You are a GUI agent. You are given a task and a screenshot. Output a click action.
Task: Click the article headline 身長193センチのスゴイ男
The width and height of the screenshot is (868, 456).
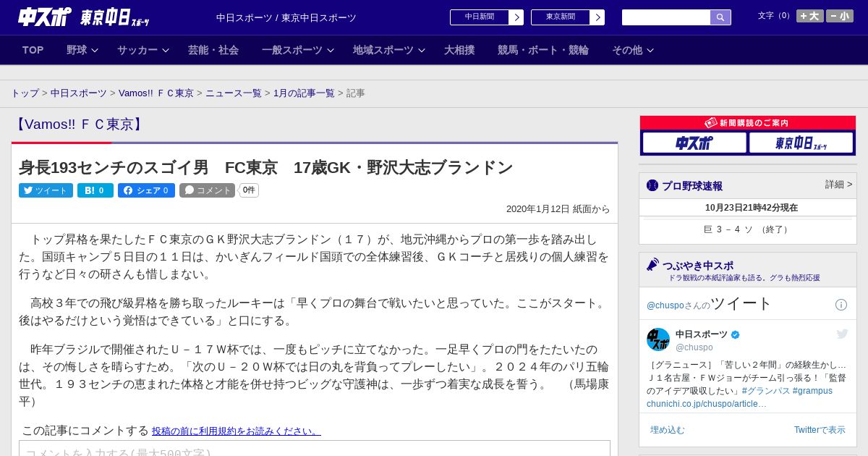[x=266, y=168]
